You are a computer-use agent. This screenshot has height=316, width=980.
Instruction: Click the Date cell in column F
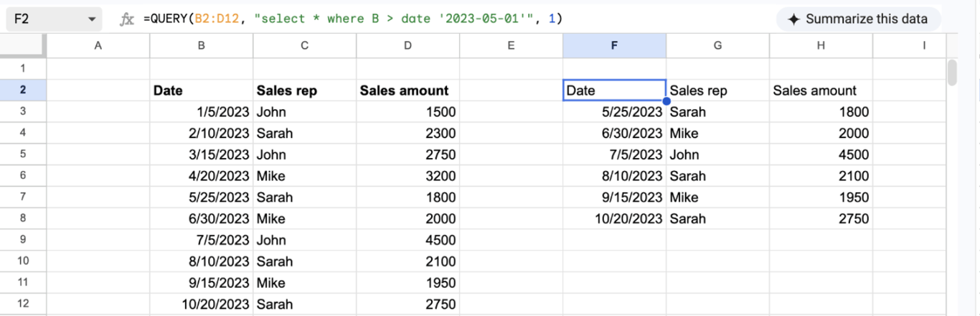[x=615, y=90]
